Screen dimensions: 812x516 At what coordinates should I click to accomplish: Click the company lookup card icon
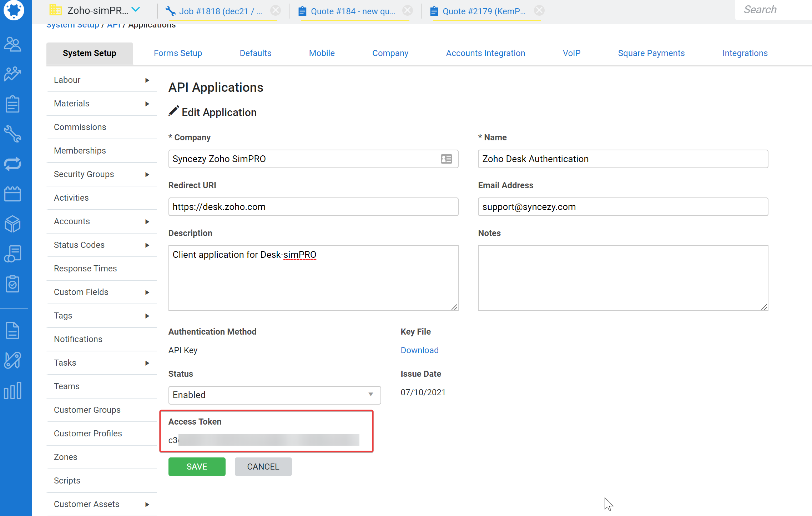point(446,159)
